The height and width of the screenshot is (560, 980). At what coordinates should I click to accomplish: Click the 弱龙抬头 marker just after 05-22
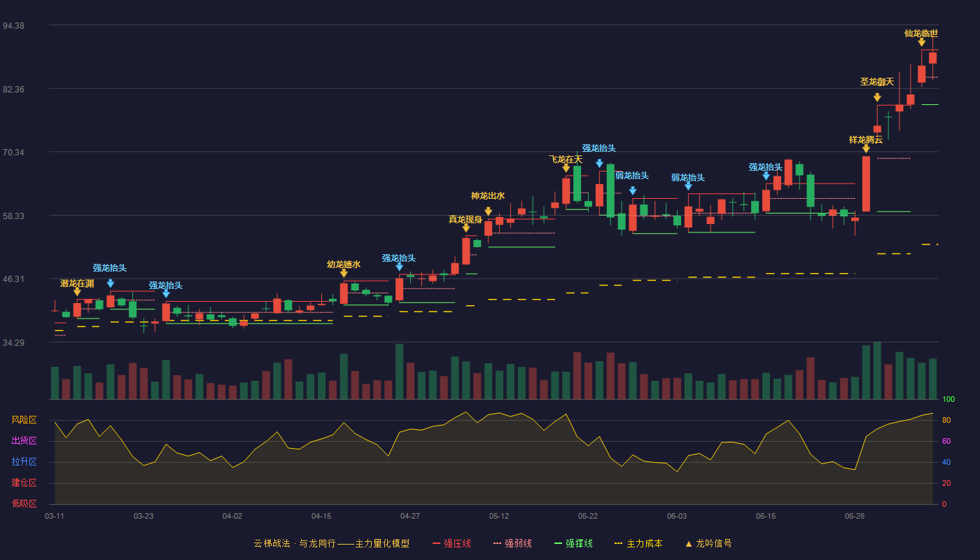[x=633, y=190]
